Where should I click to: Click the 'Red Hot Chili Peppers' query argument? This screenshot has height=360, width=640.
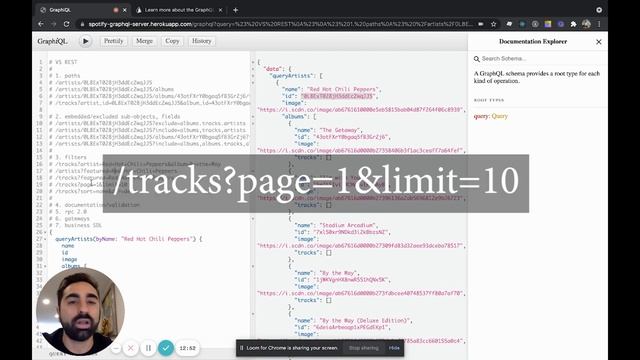pyautogui.click(x=157, y=239)
